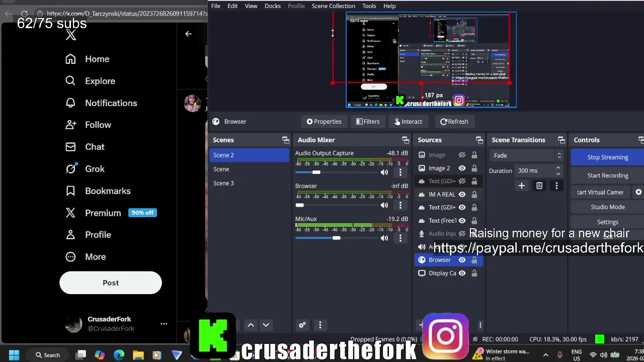The image size is (644, 362).
Task: Open the File menu in OBS
Action: point(215,6)
